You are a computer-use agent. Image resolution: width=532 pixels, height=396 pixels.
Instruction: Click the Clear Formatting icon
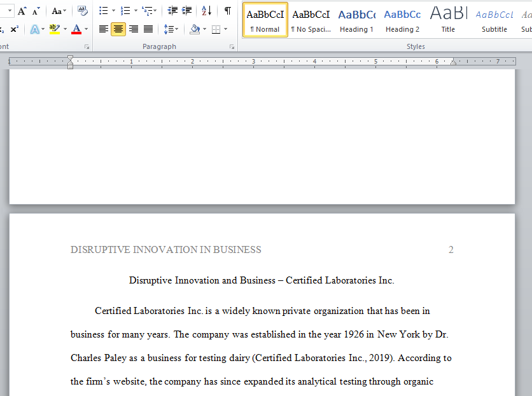pyautogui.click(x=83, y=11)
